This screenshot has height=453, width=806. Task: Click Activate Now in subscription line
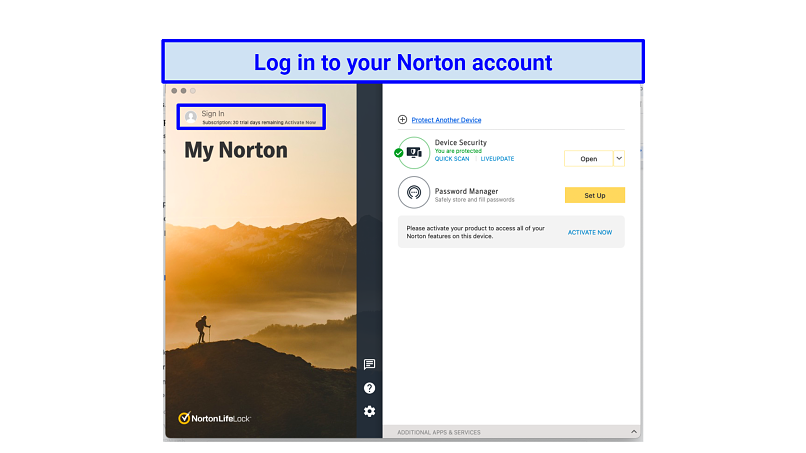click(300, 122)
